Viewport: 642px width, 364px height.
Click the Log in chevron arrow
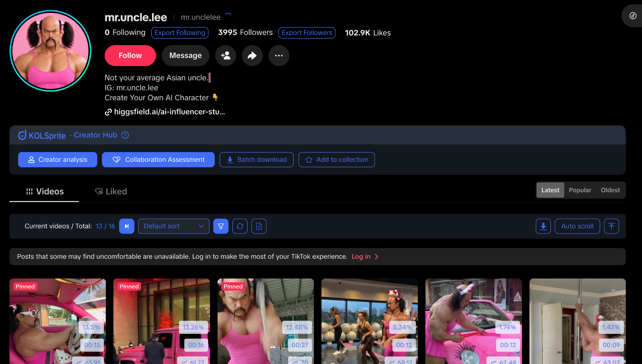click(x=376, y=257)
